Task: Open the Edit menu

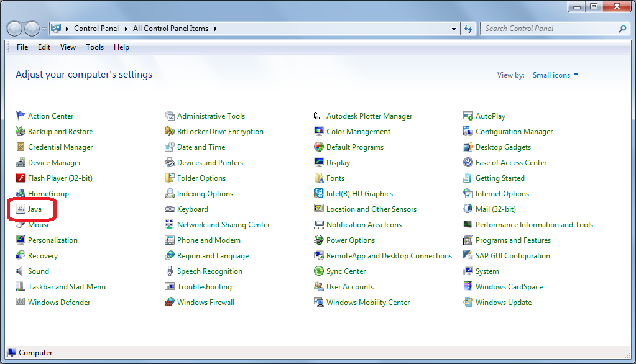Action: pyautogui.click(x=44, y=47)
